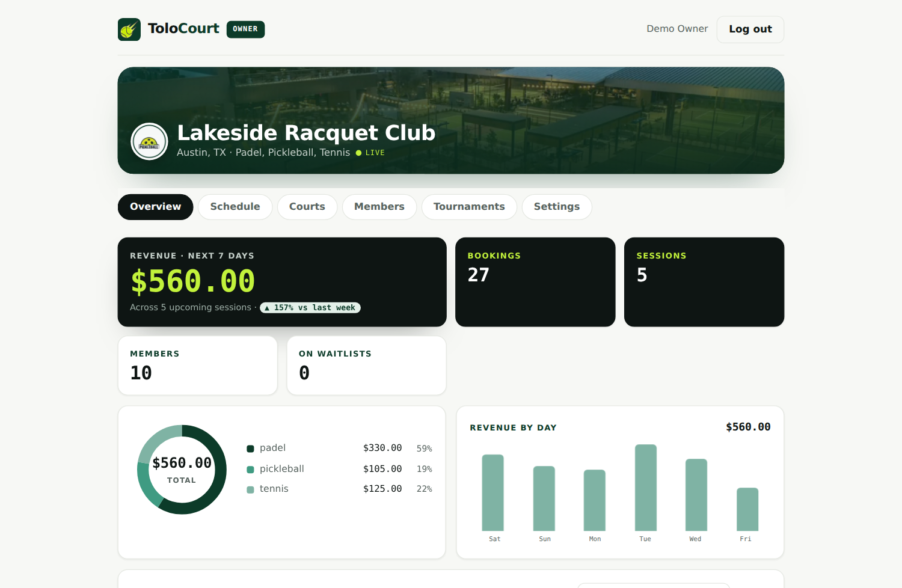Click the Lakeside Racquet Club pickleball avatar
The image size is (902, 588).
tap(149, 141)
